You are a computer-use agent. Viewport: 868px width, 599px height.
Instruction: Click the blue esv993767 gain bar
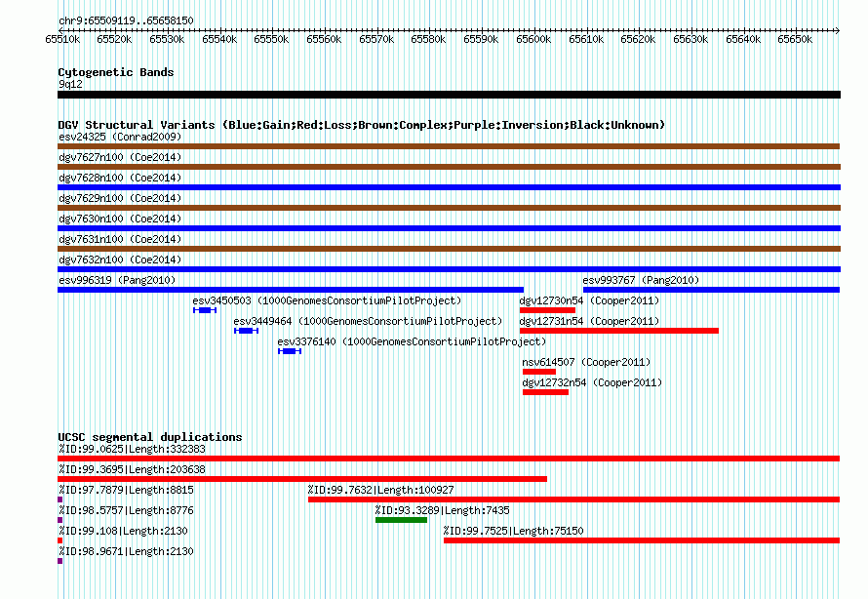(x=711, y=290)
